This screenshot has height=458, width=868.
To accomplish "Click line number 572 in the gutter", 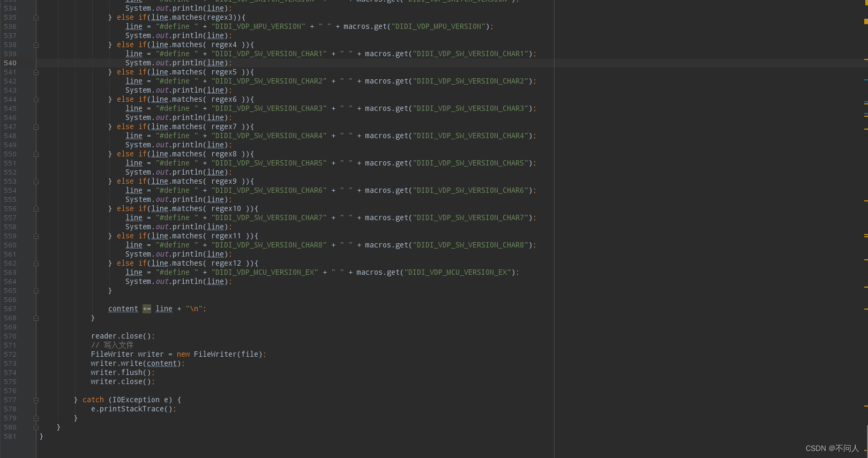I will [10, 355].
